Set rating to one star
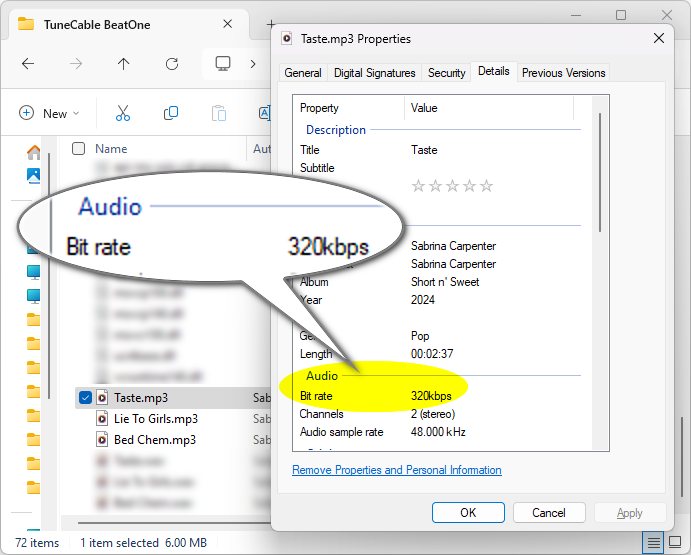 click(418, 186)
